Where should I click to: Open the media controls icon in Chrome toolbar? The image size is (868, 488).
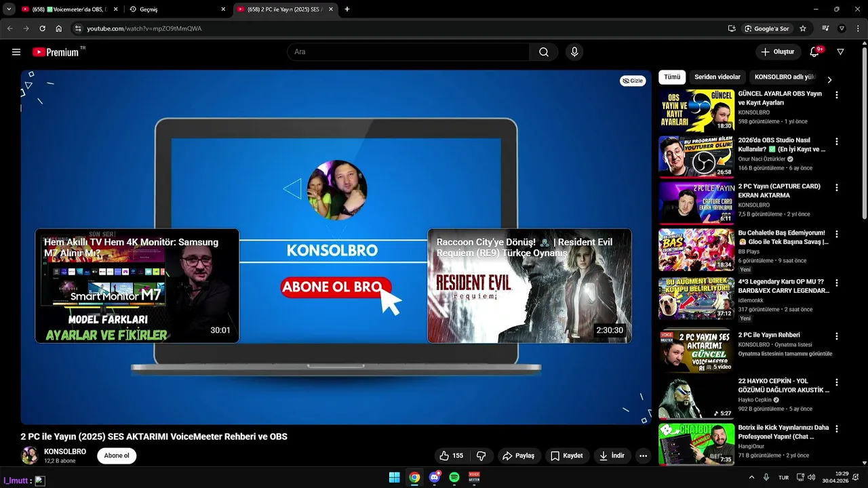(x=825, y=28)
